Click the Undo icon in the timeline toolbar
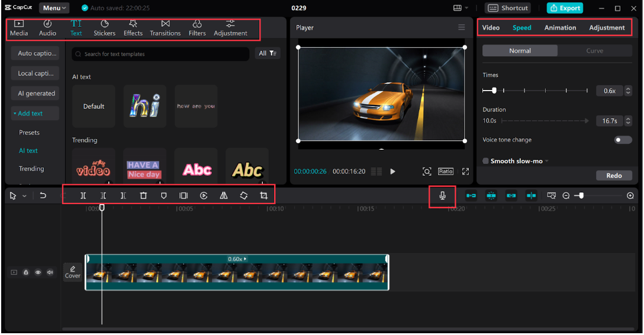The image size is (644, 335). pos(43,196)
